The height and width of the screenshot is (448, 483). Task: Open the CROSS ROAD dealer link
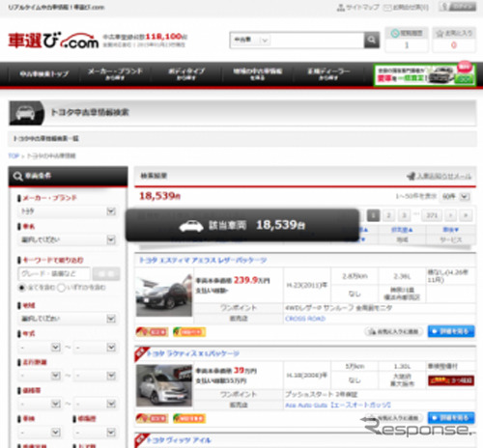pos(305,319)
